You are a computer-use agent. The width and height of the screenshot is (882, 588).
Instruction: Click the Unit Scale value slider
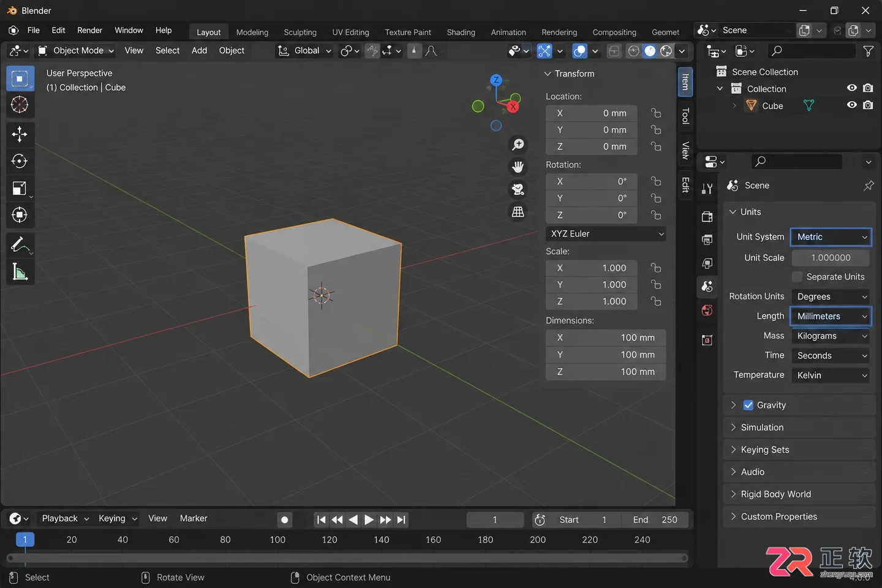point(831,258)
